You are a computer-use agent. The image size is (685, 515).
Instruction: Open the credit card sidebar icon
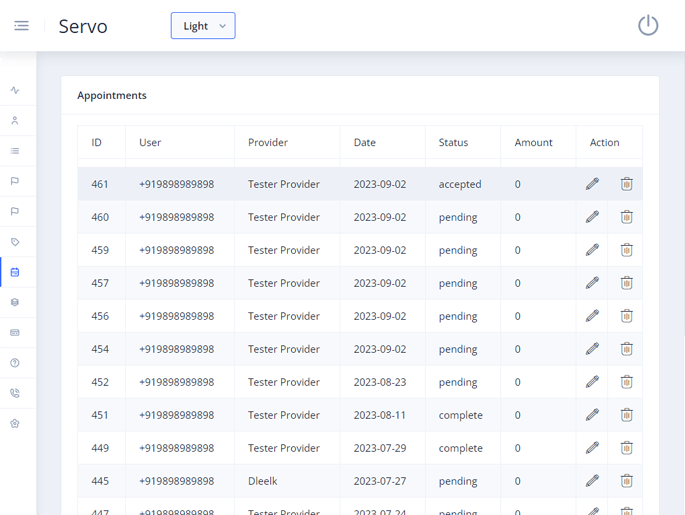click(x=15, y=332)
